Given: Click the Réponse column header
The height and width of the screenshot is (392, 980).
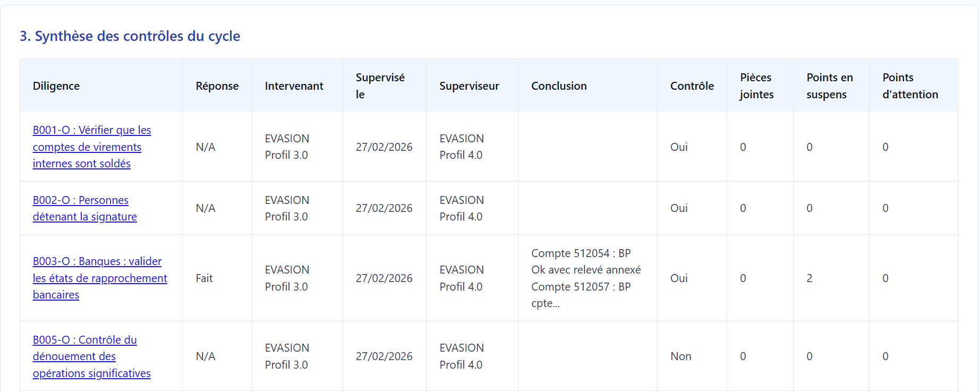Looking at the screenshot, I should pos(217,86).
